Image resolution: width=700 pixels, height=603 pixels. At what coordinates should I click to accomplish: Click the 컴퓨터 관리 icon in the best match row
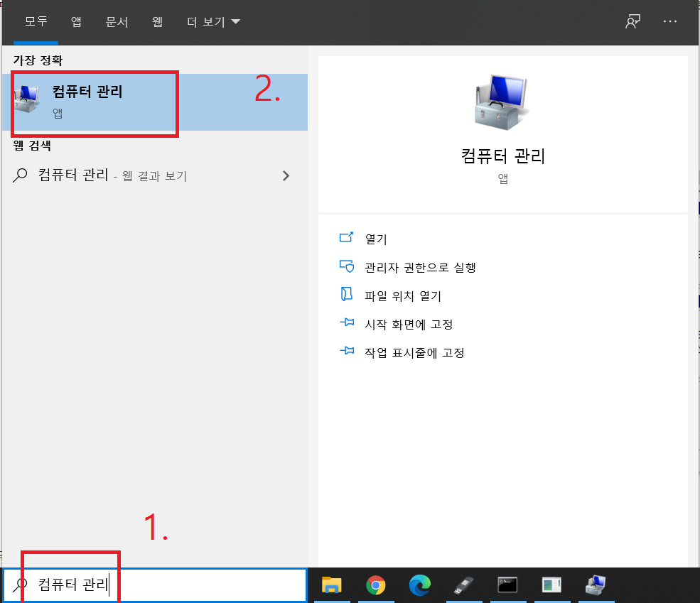(27, 99)
